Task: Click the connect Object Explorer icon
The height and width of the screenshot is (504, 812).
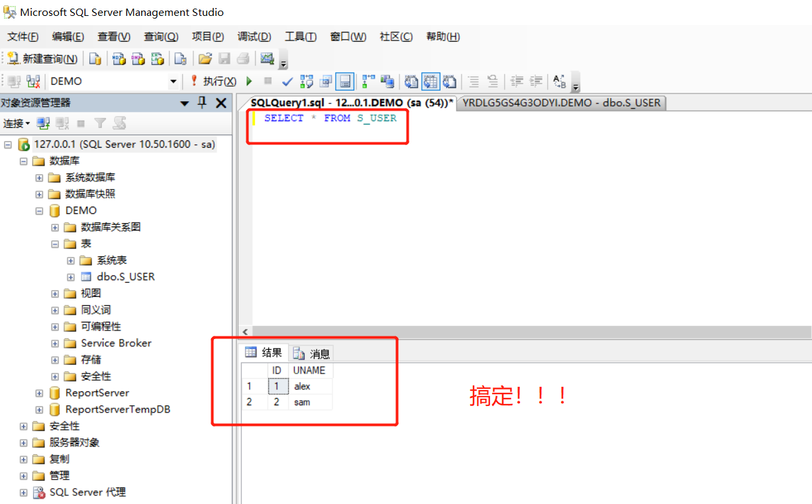Action: (x=43, y=123)
